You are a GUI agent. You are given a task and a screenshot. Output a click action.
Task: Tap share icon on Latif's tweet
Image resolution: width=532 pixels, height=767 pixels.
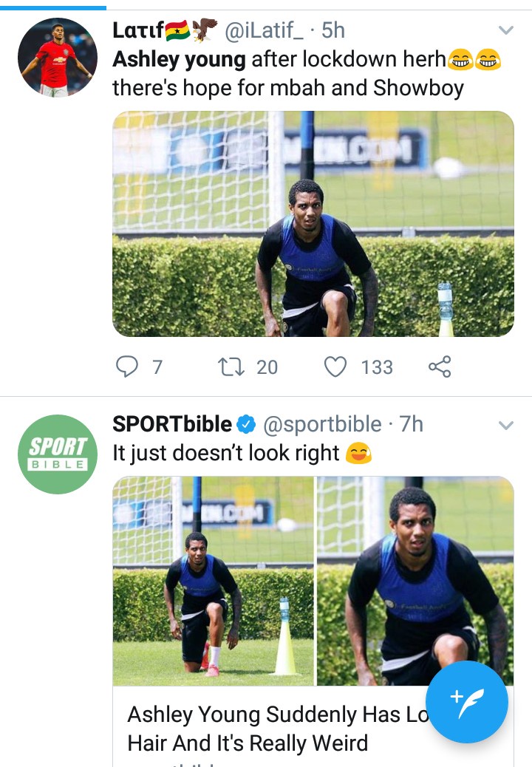click(440, 367)
